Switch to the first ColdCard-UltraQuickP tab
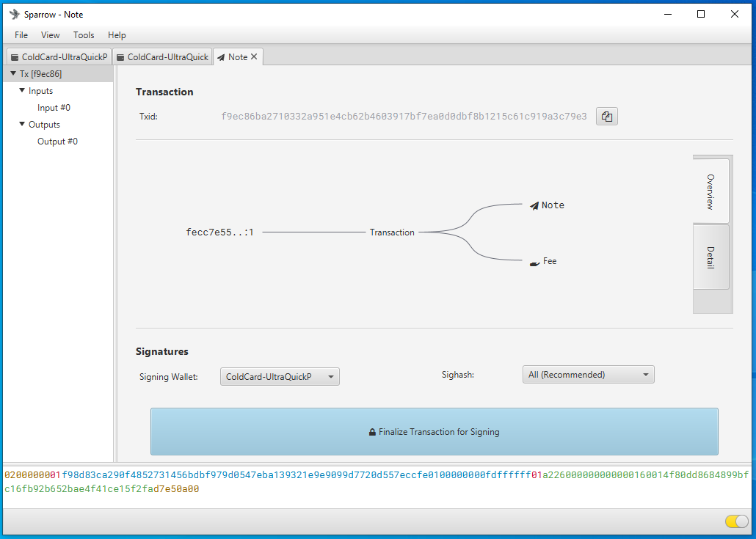756x539 pixels. pos(59,57)
